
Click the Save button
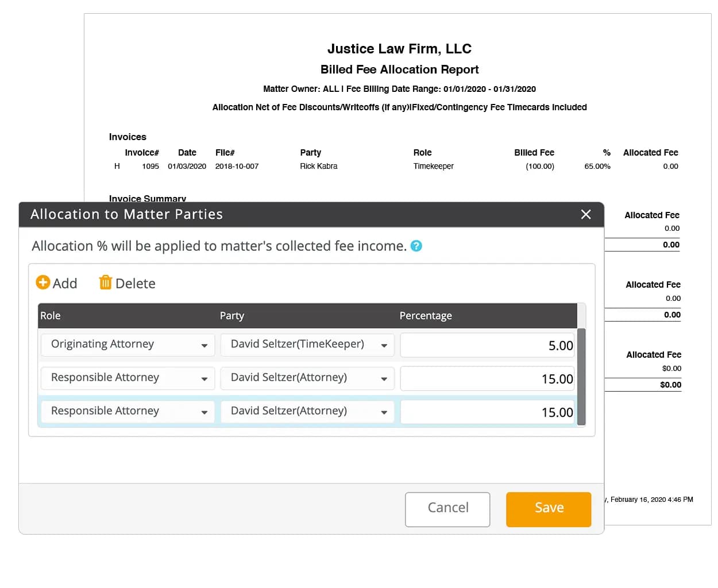[549, 509]
